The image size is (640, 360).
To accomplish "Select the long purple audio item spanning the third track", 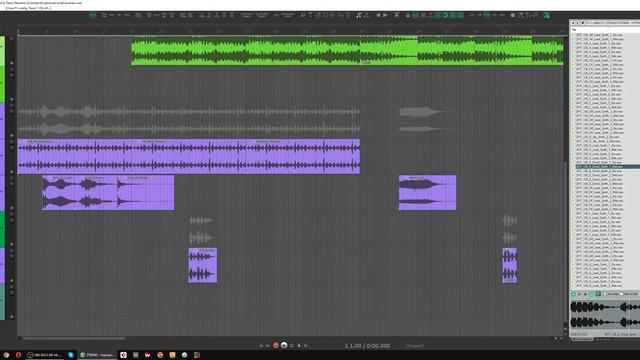I will [x=189, y=156].
